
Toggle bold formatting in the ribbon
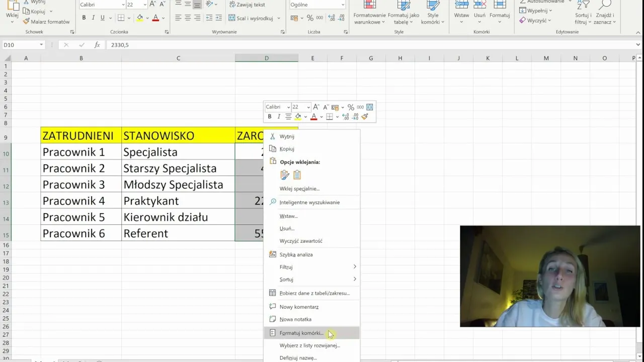(84, 17)
